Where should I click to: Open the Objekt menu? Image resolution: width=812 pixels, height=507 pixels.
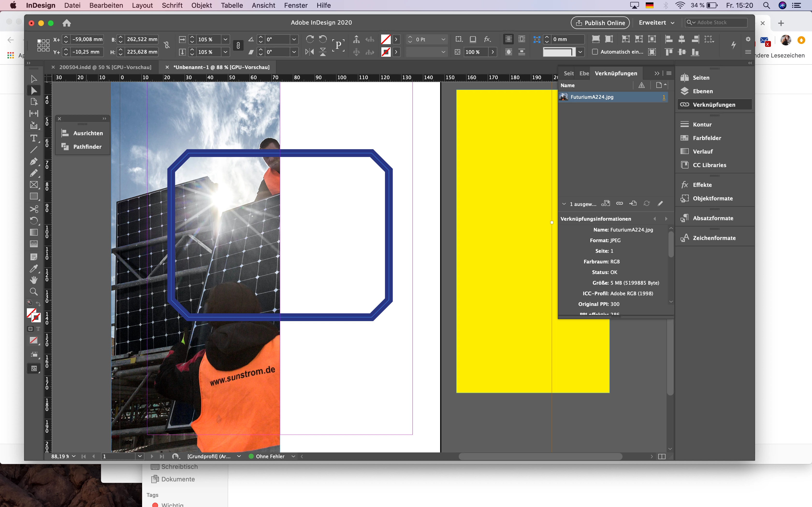pos(201,5)
